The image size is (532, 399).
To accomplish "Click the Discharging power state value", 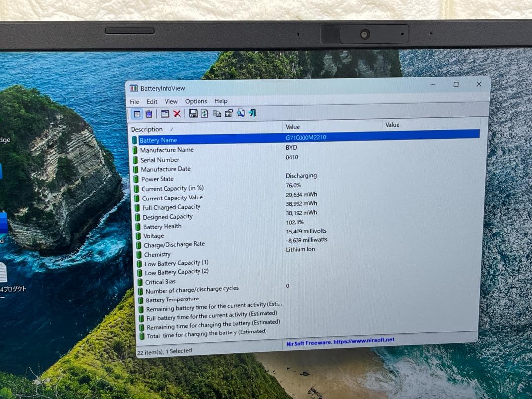I will [301, 176].
